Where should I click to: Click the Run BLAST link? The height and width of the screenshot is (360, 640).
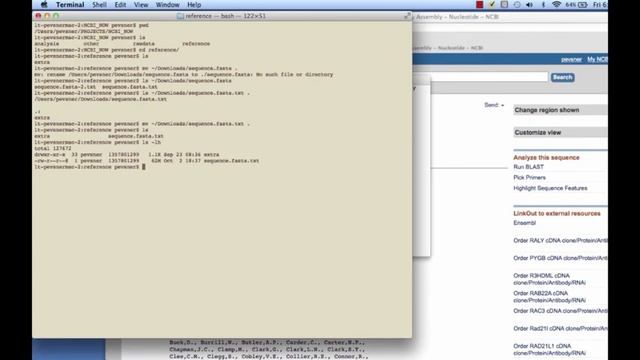(528, 167)
